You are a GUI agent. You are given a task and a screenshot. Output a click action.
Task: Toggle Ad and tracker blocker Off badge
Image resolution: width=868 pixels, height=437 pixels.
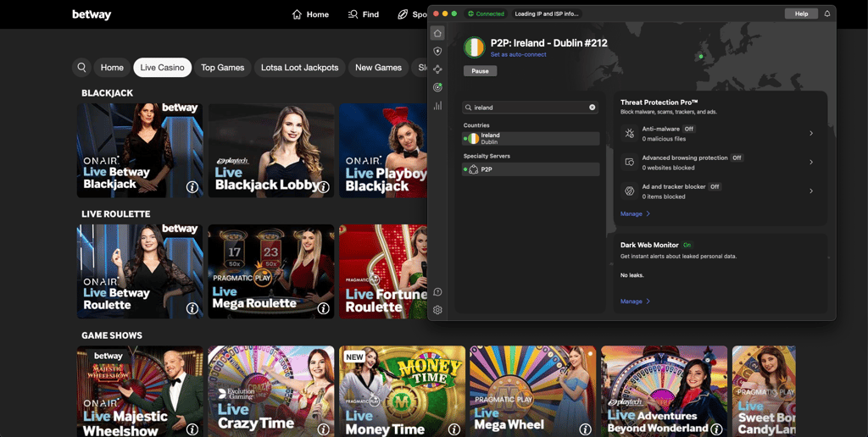click(x=715, y=186)
